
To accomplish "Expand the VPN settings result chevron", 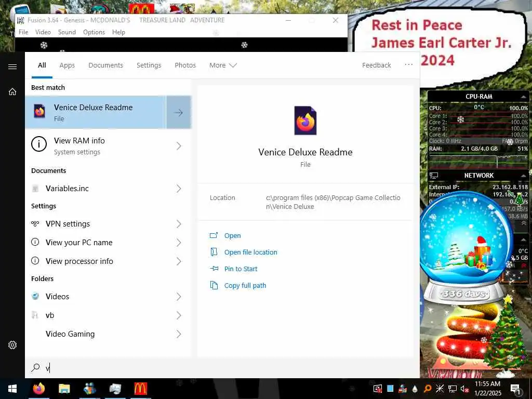I will pos(179,224).
